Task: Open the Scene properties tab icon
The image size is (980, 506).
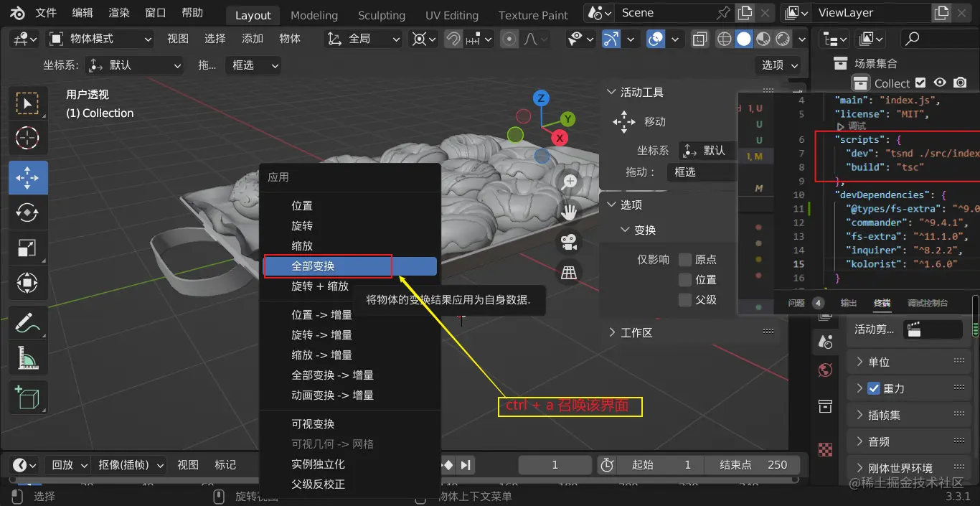Action: (825, 342)
